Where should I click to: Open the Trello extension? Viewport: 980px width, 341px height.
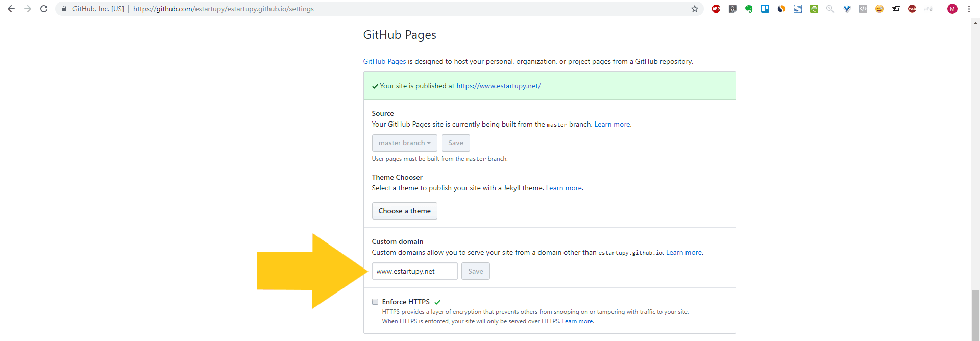765,9
